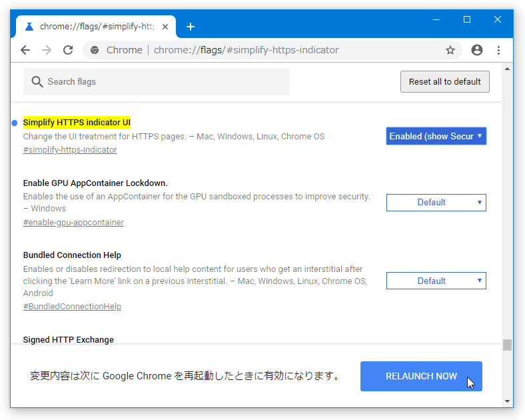Click the Signed HTTP Exchange title
525x420 pixels.
coord(69,339)
